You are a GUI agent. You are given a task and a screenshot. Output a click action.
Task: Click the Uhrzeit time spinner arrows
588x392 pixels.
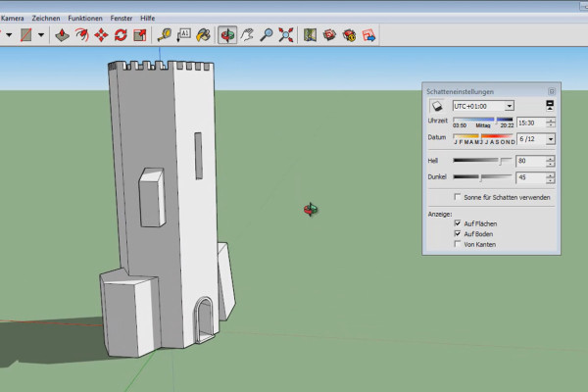coord(551,122)
